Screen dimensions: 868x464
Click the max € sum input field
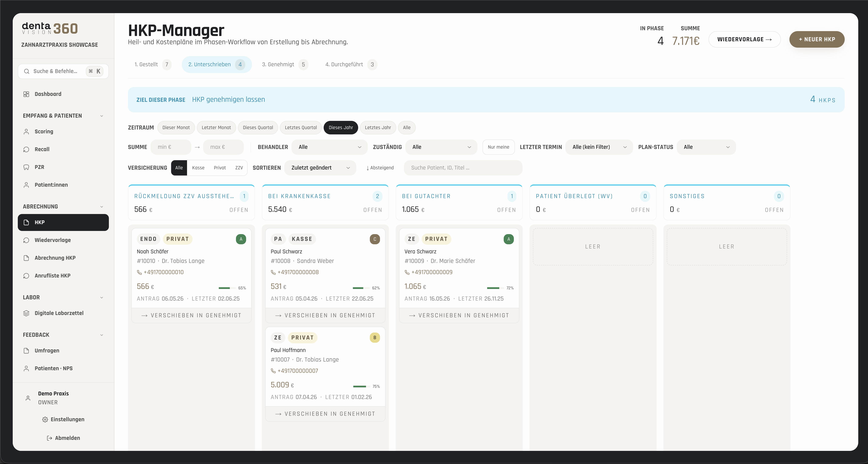[223, 147]
